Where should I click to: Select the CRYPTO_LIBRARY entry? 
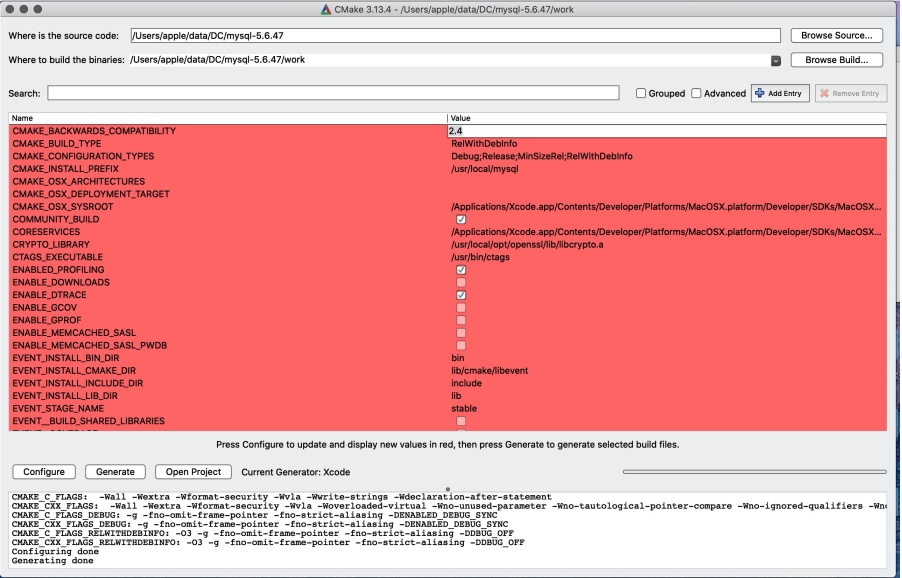(x=51, y=244)
